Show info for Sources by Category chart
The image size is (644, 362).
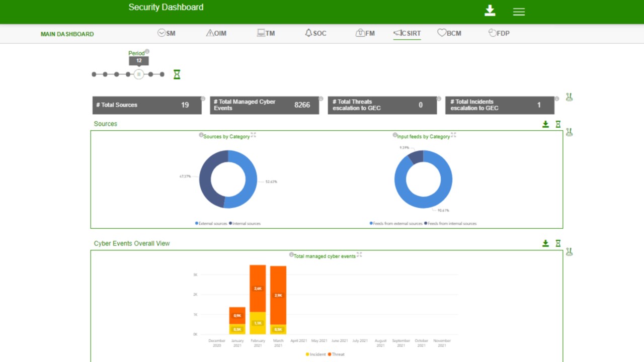[x=201, y=135]
